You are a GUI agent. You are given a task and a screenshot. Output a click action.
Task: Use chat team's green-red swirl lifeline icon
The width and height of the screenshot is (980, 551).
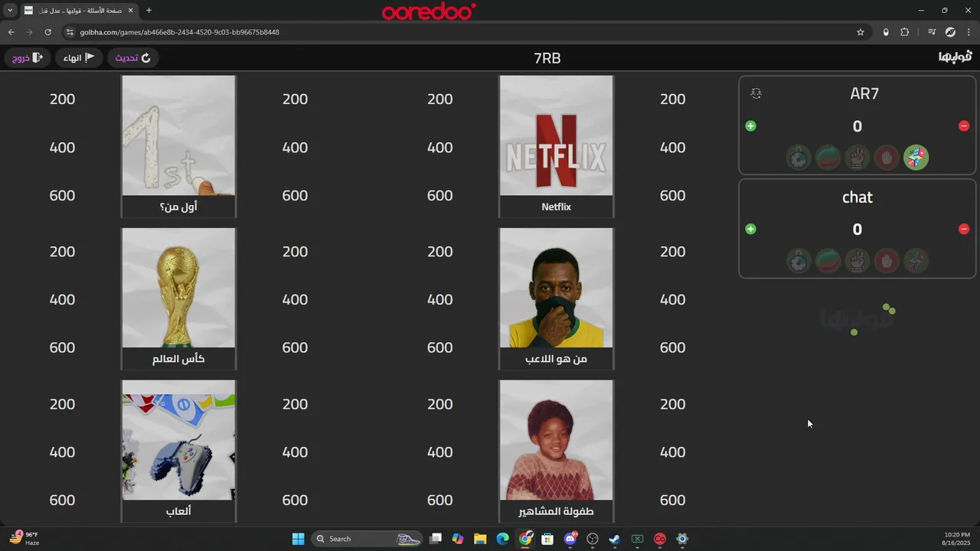pyautogui.click(x=828, y=261)
